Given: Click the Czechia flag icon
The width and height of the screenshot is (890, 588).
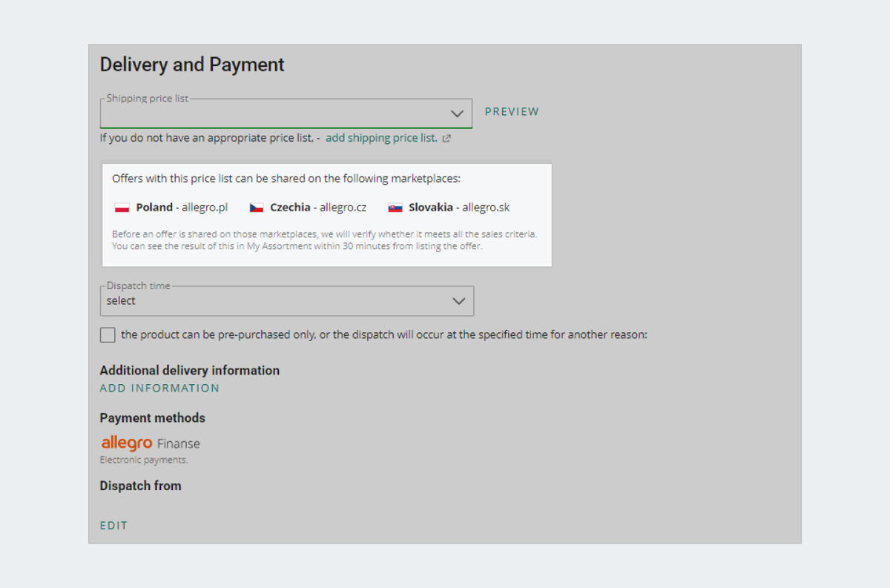Looking at the screenshot, I should pos(257,208).
